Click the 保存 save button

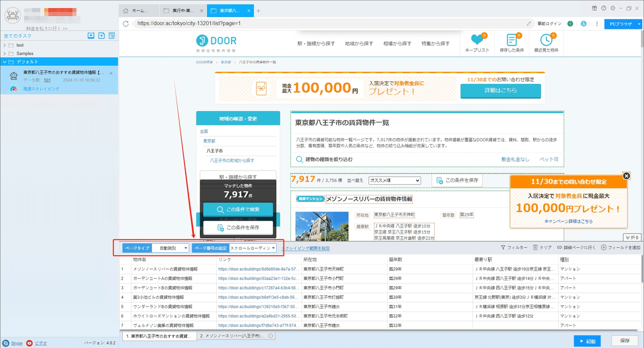624,341
